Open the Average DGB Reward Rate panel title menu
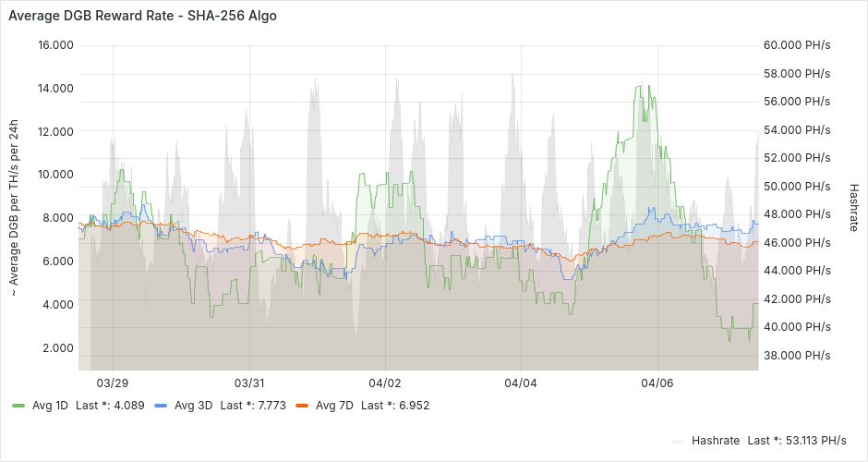The width and height of the screenshot is (868, 462). tap(142, 16)
